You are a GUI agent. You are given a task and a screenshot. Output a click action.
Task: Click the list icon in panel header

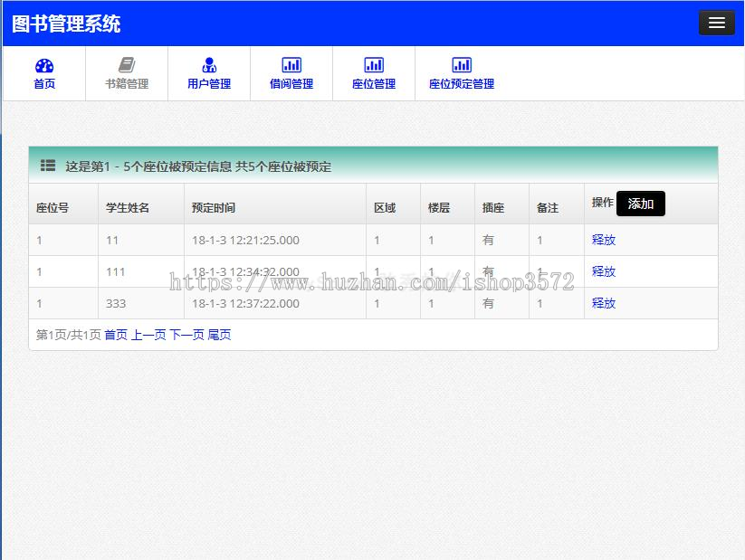48,166
